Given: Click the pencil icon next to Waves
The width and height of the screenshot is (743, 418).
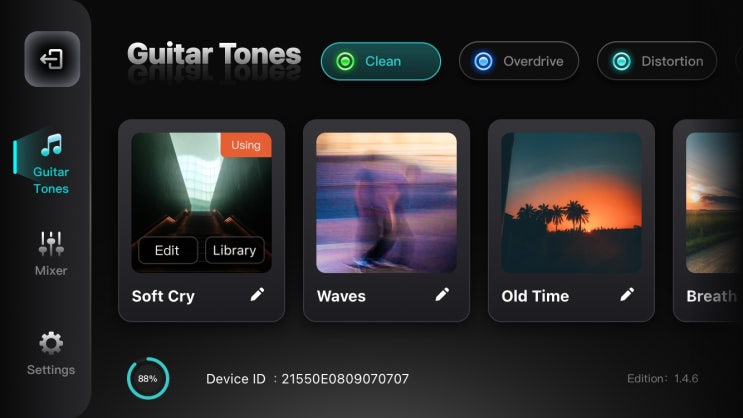Looking at the screenshot, I should (442, 295).
